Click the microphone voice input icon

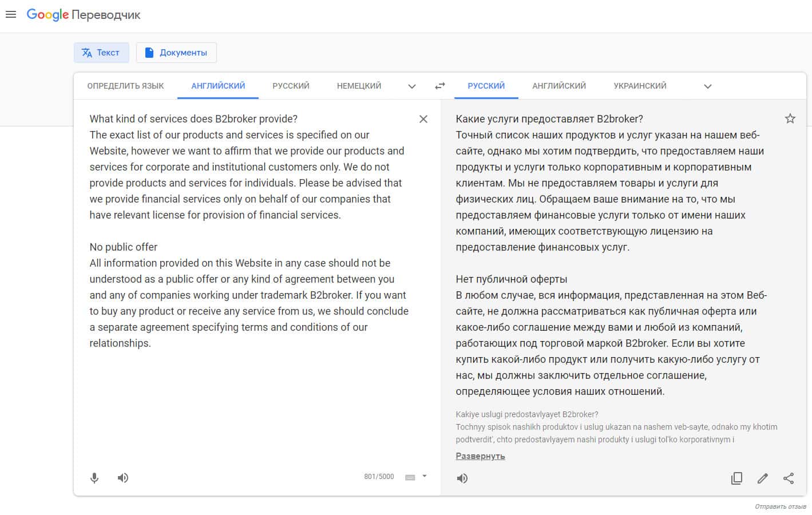point(94,478)
